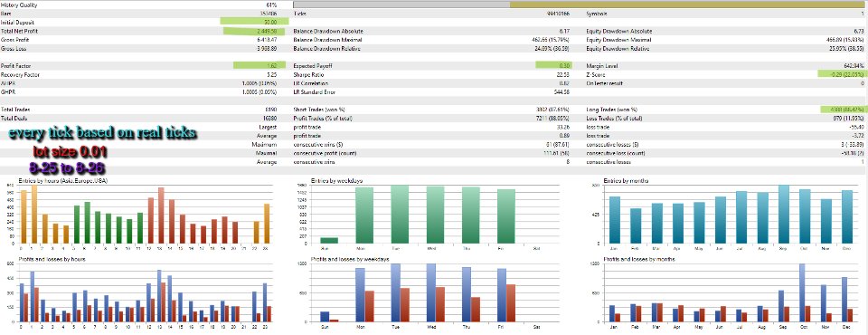Click the History Quality progress bar
Viewport: 868px width, 335px height.
[580, 5]
